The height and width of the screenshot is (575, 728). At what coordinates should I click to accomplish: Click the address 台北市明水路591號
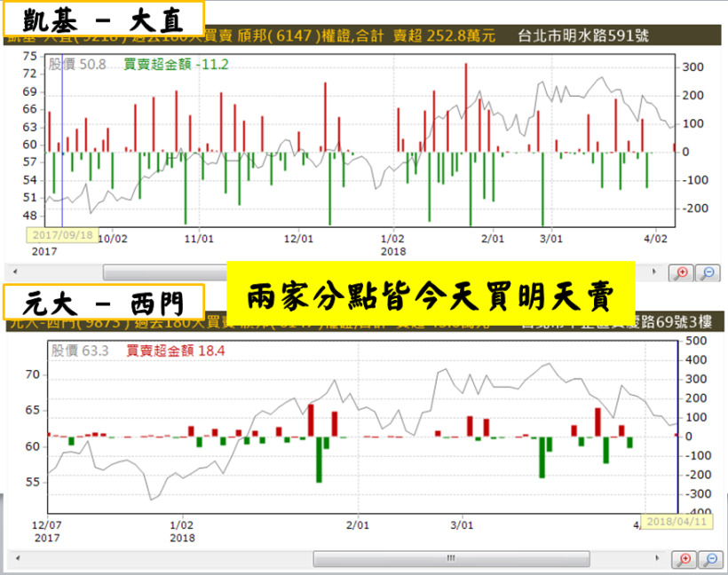tap(583, 35)
